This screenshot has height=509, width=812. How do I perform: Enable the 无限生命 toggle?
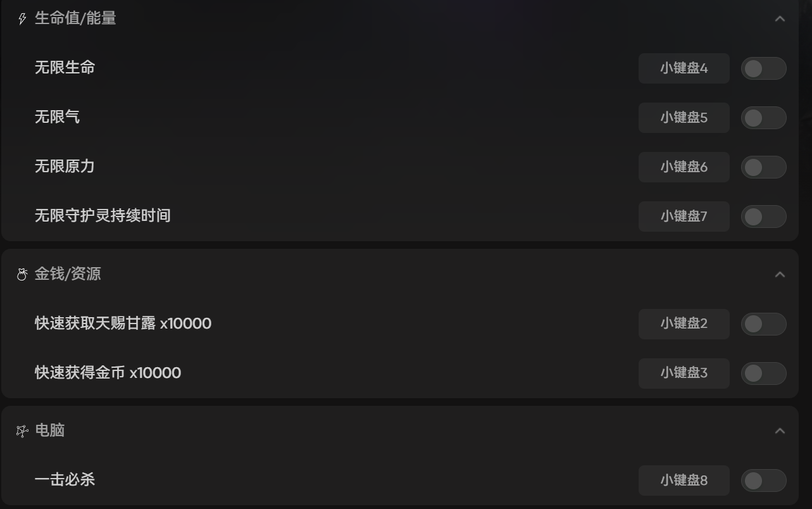(x=763, y=68)
